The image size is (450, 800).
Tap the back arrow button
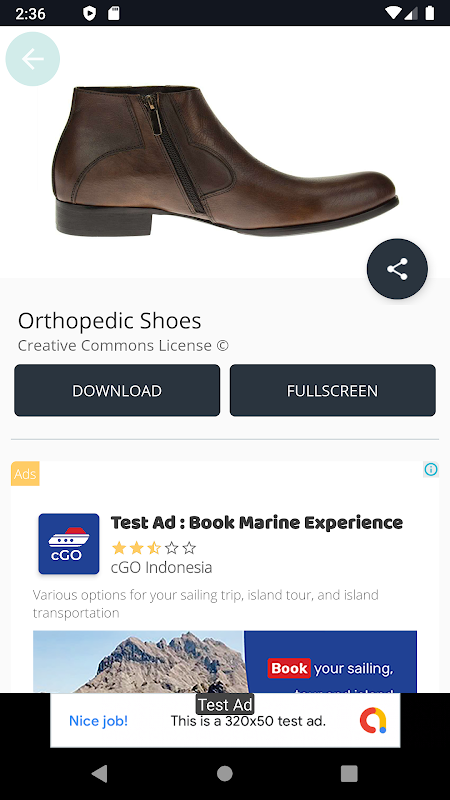tap(33, 59)
